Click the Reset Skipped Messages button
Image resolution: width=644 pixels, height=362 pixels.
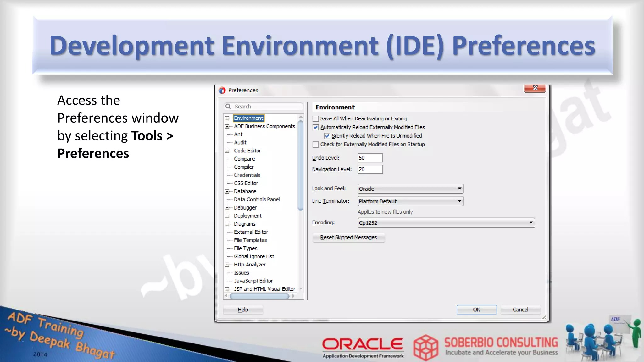(x=348, y=238)
